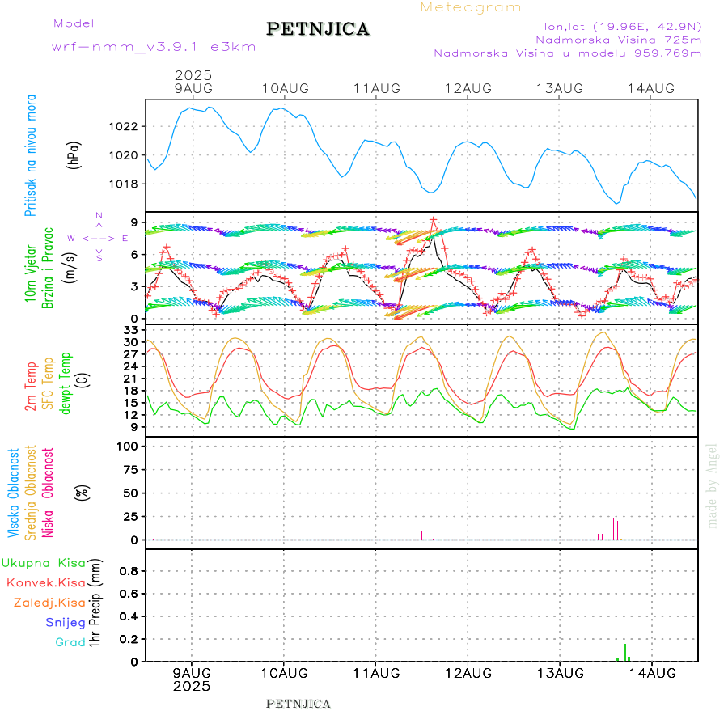728x728 pixels.
Task: Click the Meteogram heading text
Action: coord(471,7)
